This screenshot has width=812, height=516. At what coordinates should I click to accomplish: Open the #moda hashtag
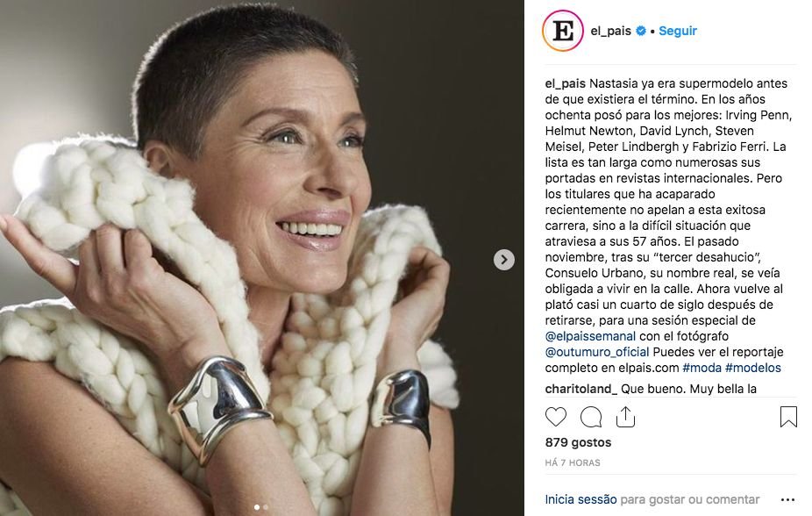(x=702, y=368)
